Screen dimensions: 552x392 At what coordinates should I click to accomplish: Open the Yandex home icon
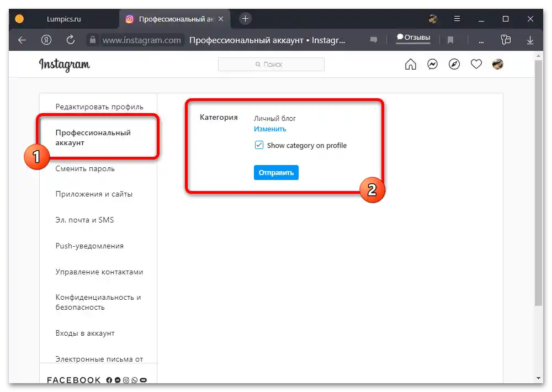coord(46,40)
